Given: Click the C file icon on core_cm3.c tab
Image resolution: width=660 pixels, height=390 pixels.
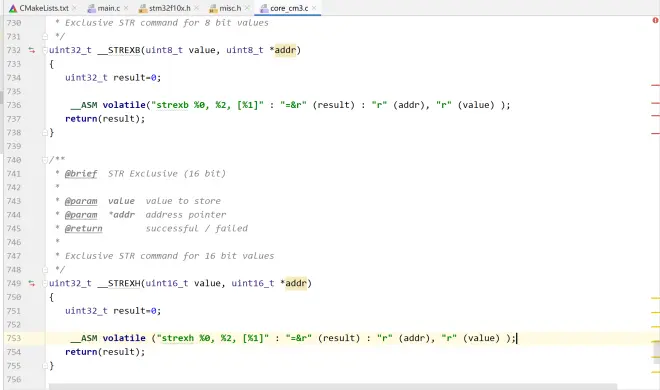Looking at the screenshot, I should tap(264, 8).
